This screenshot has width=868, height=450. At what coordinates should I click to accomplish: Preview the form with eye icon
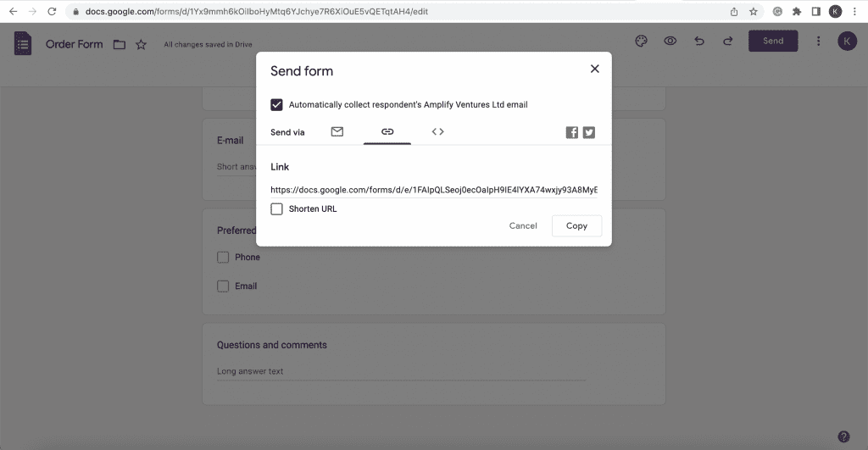point(670,41)
